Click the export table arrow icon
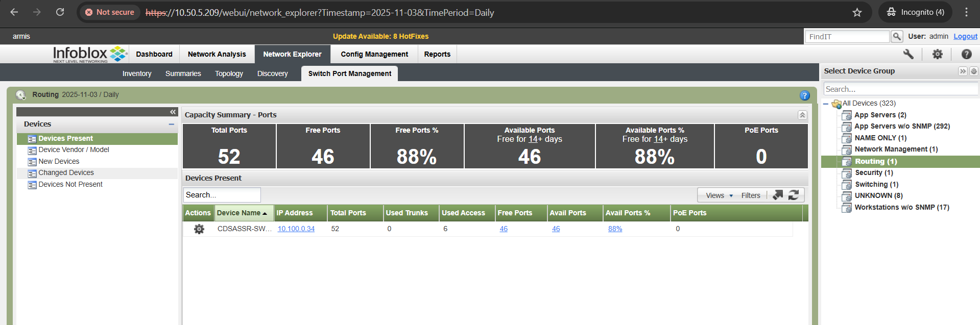Screen dimensions: 980x325 tap(778, 195)
